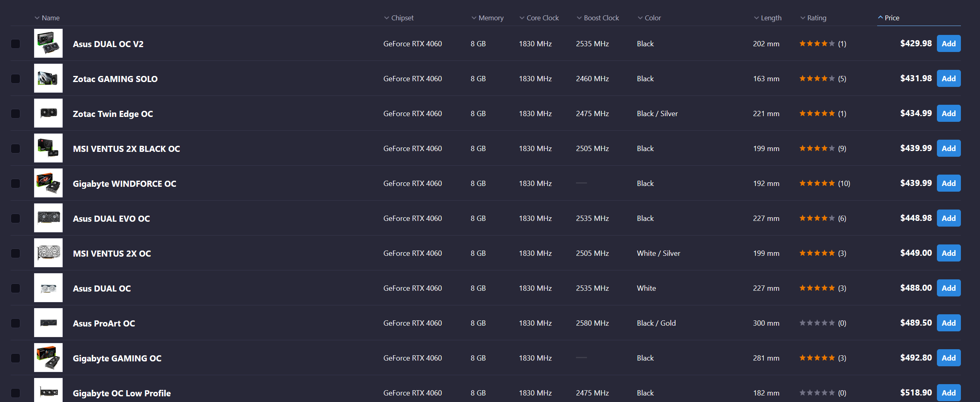This screenshot has height=402, width=980.
Task: Sort by Color column header
Action: (649, 18)
